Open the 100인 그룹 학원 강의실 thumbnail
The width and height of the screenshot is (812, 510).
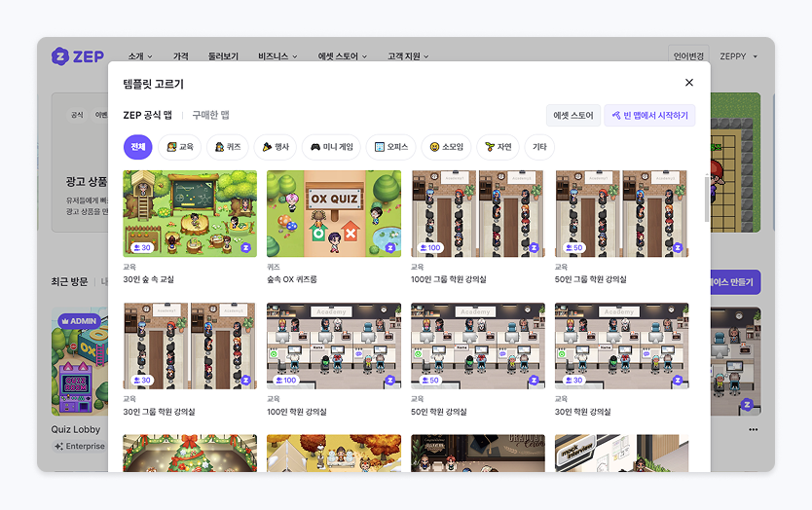click(478, 213)
